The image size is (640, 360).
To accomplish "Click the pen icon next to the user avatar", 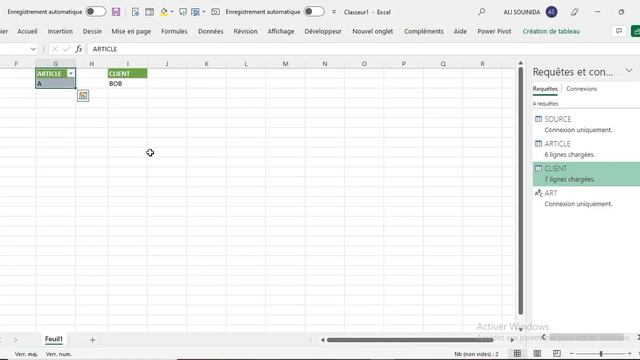I will [574, 12].
